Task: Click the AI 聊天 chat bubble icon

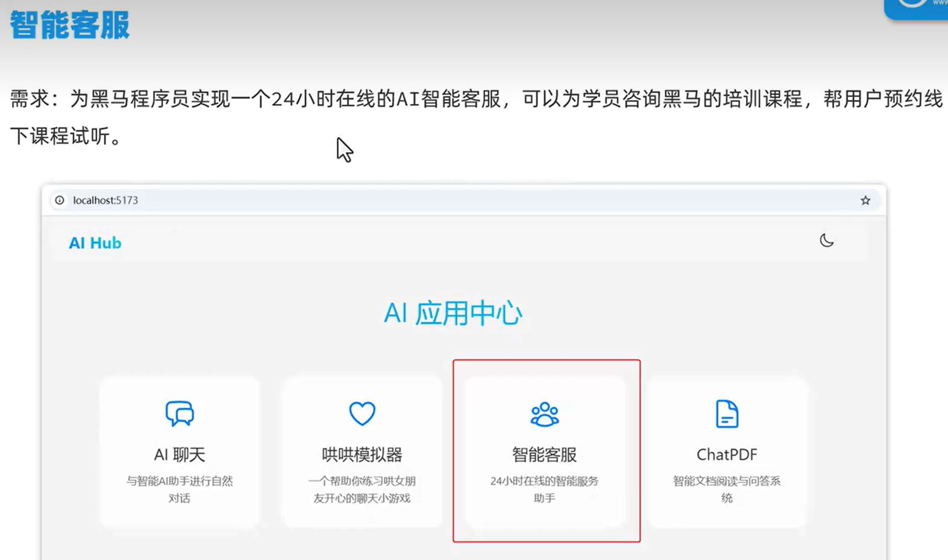Action: click(179, 413)
